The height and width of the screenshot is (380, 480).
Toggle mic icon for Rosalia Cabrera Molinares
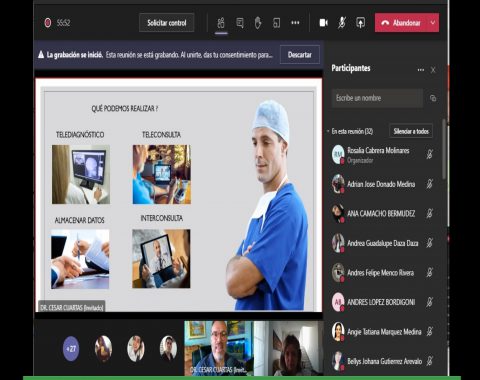coord(430,154)
